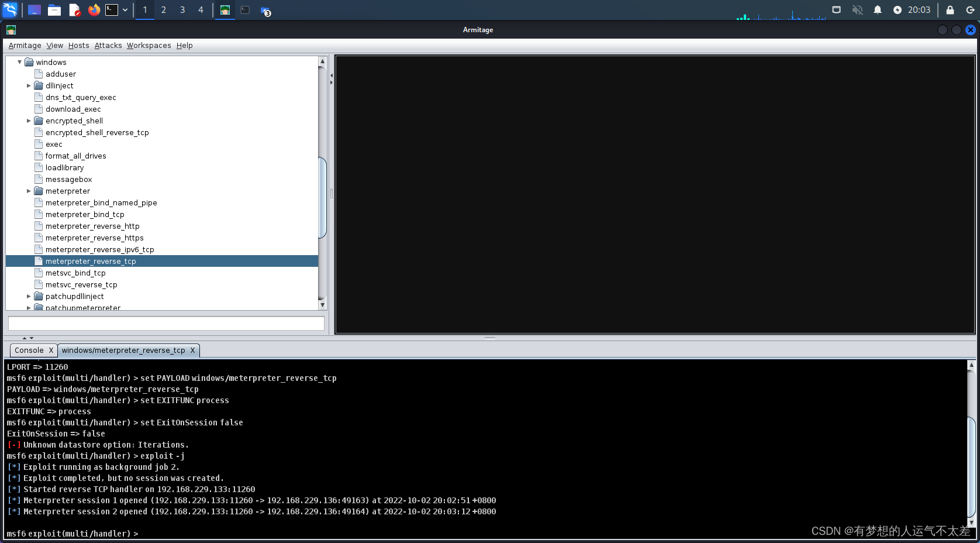
Task: Click the console scrollbar up arrow
Action: 971,365
